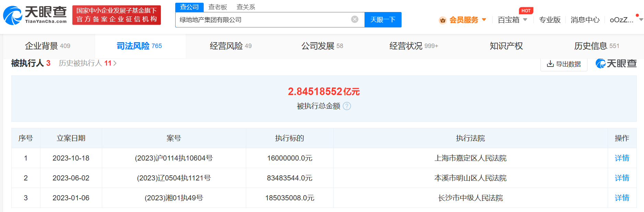Click the 百宝箱 menu label
Viewport: 644px width, 212px height.
coord(509,20)
